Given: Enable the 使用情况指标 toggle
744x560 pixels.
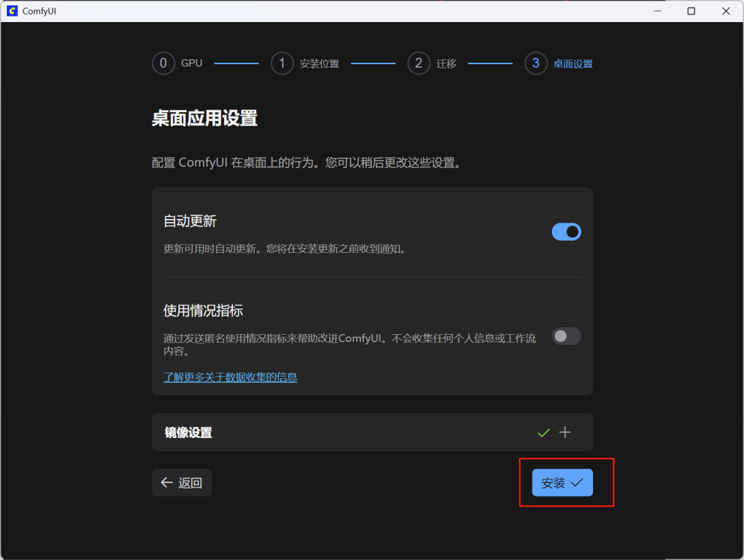Looking at the screenshot, I should 566,336.
